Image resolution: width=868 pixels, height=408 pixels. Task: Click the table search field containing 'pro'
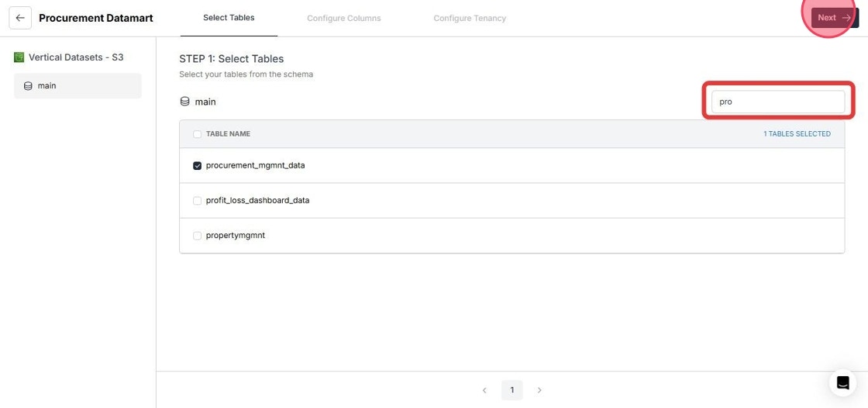coord(778,102)
